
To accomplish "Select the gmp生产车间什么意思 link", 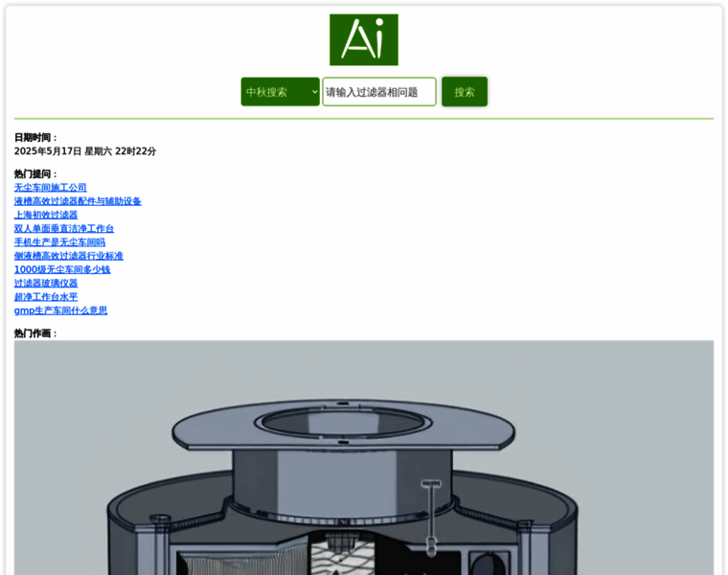I will tap(60, 310).
